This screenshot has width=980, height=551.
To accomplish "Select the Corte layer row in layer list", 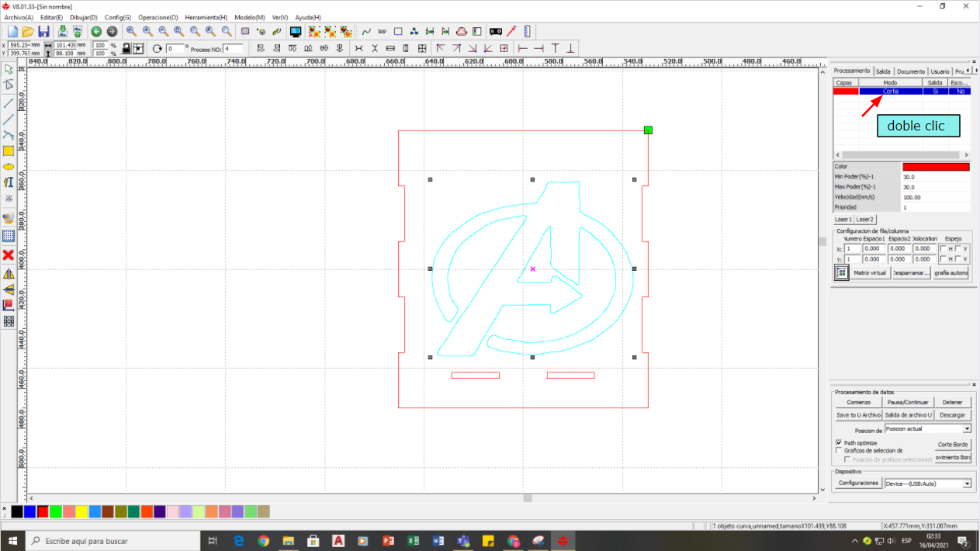I will [902, 92].
